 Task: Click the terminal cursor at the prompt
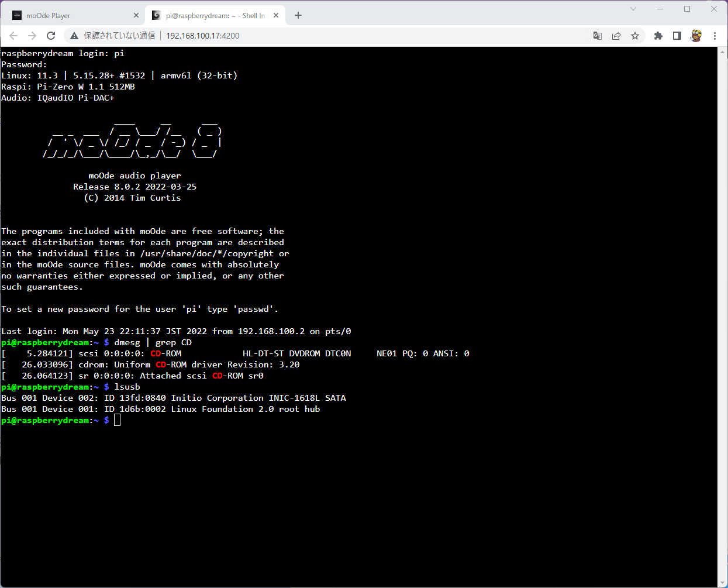tap(117, 420)
